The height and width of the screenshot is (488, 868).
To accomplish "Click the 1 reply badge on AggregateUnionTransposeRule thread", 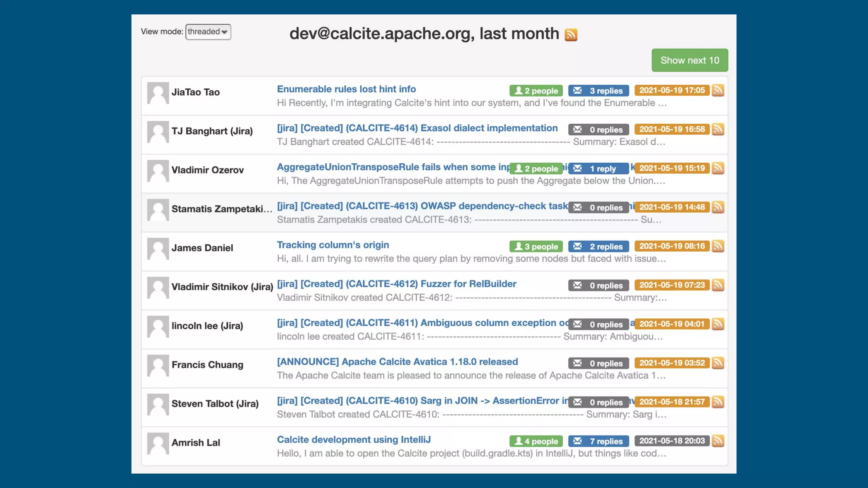I will pos(598,169).
